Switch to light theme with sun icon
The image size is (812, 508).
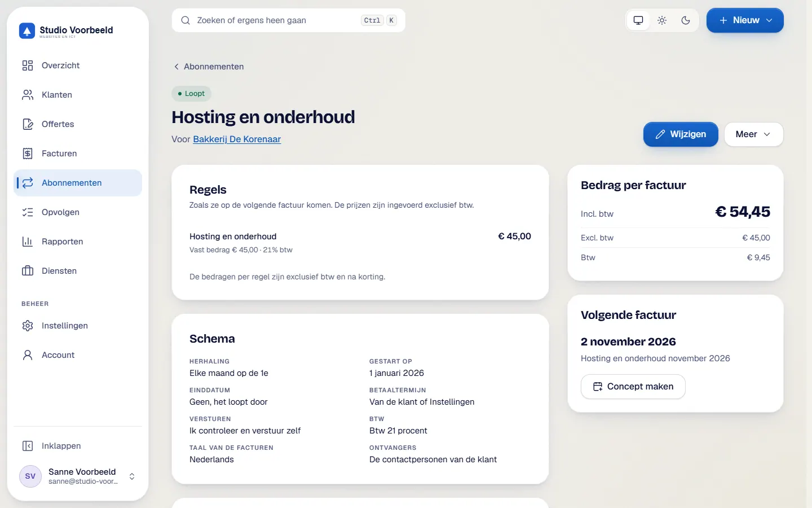tap(662, 20)
